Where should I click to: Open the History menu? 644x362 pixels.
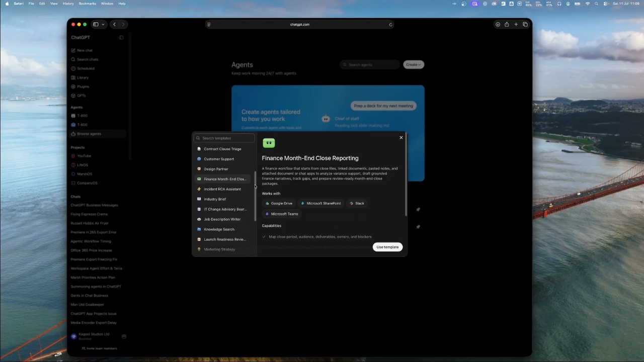pyautogui.click(x=68, y=4)
